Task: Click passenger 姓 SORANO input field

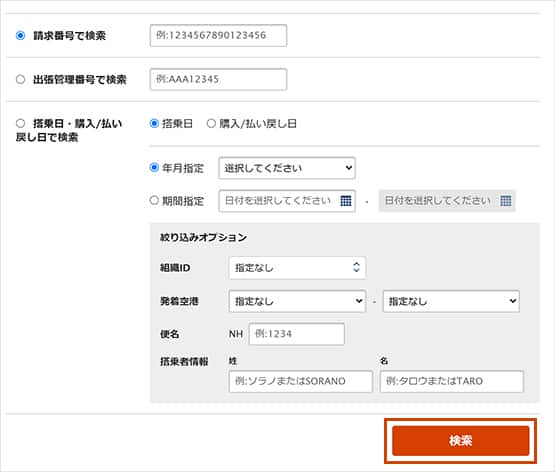Action: [301, 381]
